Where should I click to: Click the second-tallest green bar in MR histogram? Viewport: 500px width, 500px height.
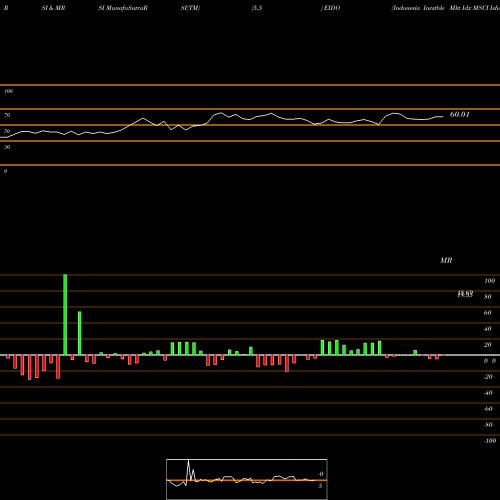click(x=80, y=333)
